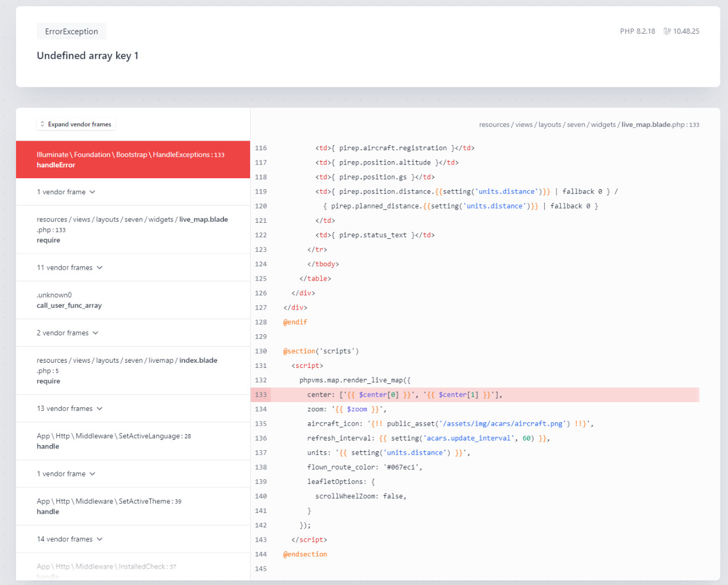Expand the '2 vendor frames' chevron
Viewport: 728px width, 585px height.
click(95, 333)
